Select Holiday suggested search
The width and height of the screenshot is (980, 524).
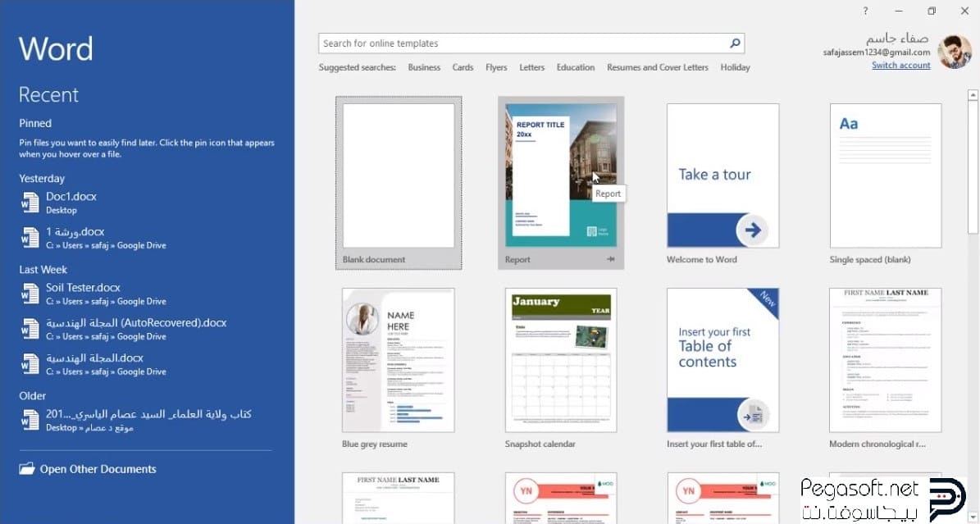(735, 67)
